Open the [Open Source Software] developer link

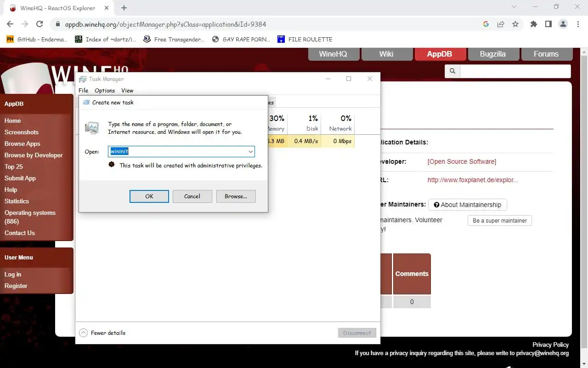462,161
